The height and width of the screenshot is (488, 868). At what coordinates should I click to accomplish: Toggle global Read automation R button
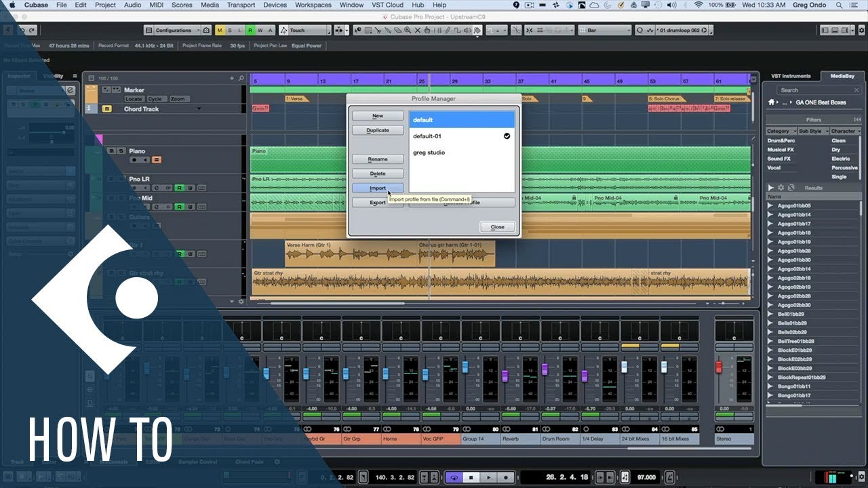[250, 30]
